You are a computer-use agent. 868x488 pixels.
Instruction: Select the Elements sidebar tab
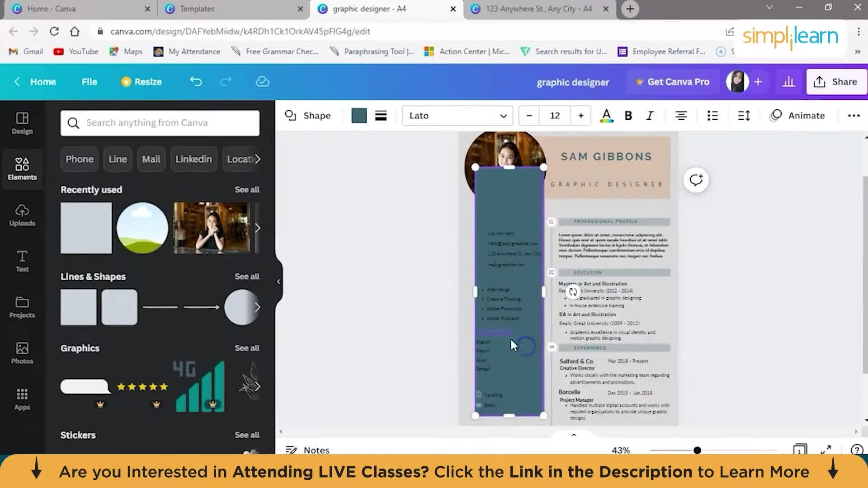(22, 169)
